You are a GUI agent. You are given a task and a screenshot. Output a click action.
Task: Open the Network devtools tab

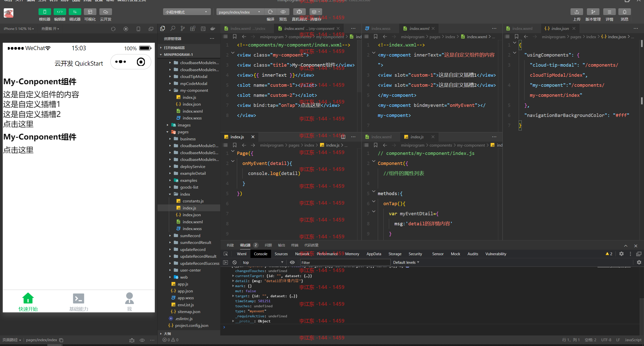click(x=302, y=254)
